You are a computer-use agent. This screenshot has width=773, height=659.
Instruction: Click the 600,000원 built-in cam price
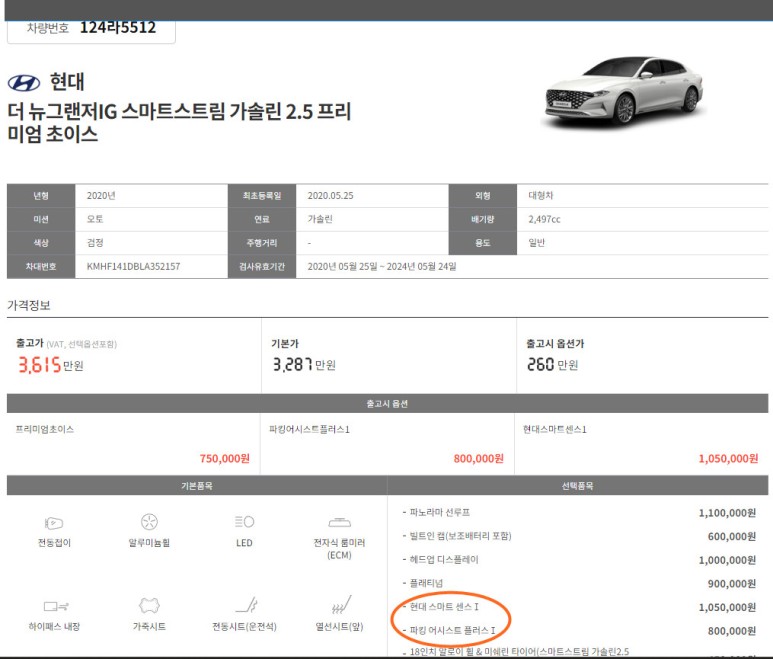point(732,537)
